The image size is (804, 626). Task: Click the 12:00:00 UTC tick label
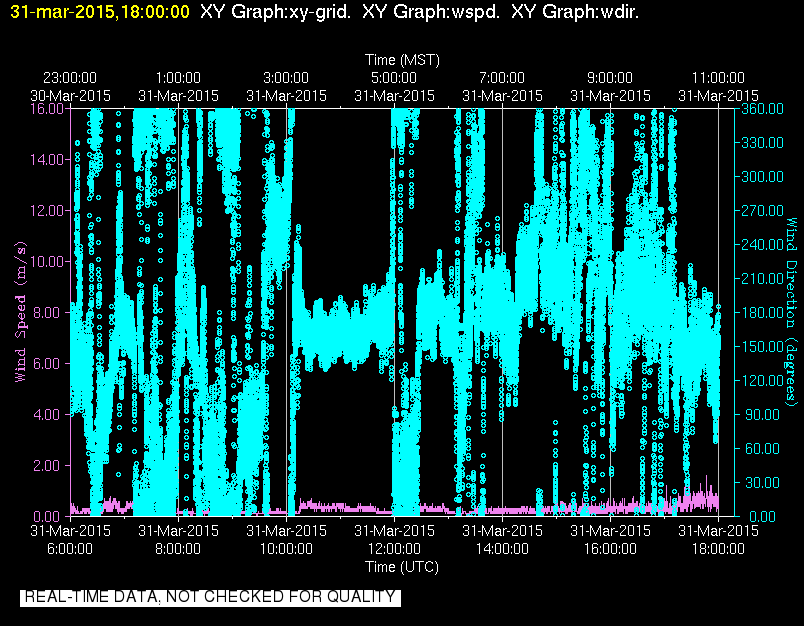(394, 549)
